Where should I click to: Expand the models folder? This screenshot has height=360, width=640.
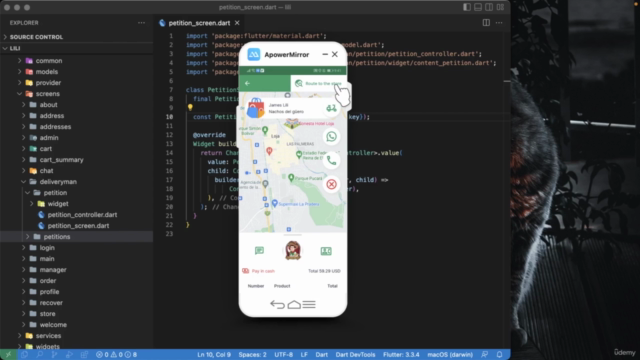76,71
